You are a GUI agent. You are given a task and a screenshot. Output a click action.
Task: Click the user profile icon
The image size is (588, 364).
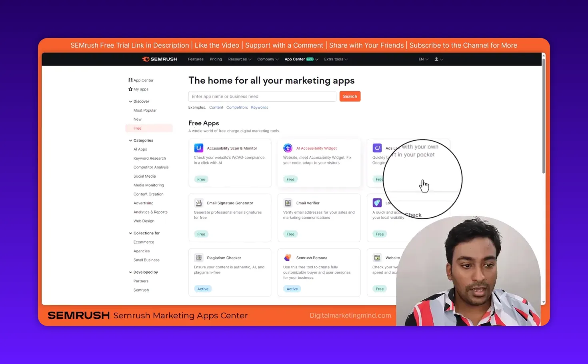[436, 59]
